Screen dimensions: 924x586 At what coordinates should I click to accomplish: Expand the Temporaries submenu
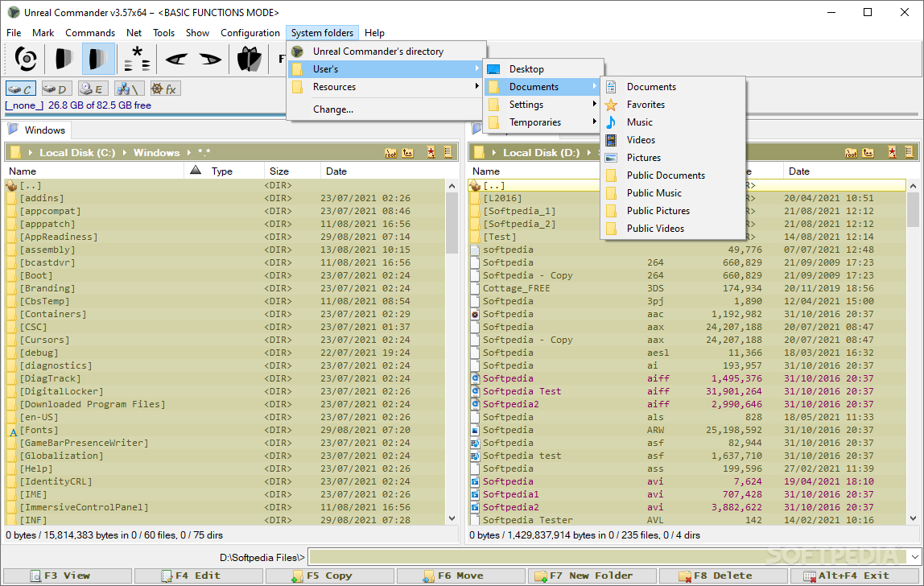click(542, 122)
